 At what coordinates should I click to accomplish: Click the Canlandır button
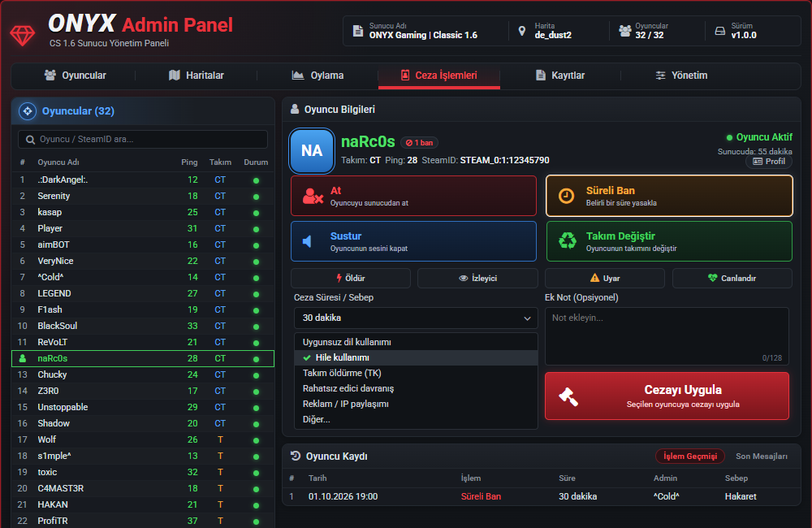(732, 279)
